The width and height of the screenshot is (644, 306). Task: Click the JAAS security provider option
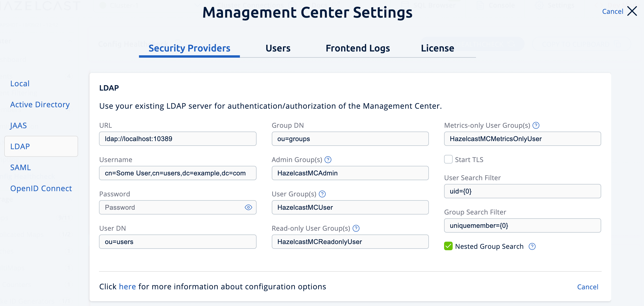coord(19,125)
